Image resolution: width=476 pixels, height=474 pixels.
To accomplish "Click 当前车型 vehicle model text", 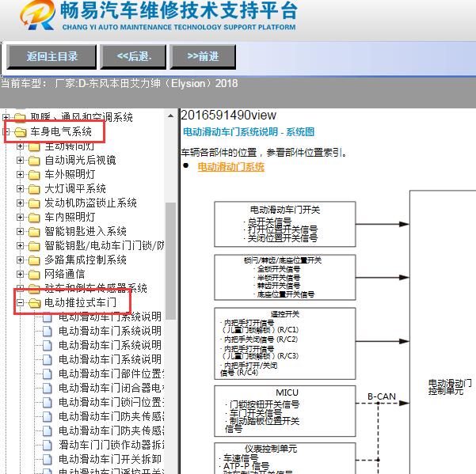I will (x=120, y=83).
